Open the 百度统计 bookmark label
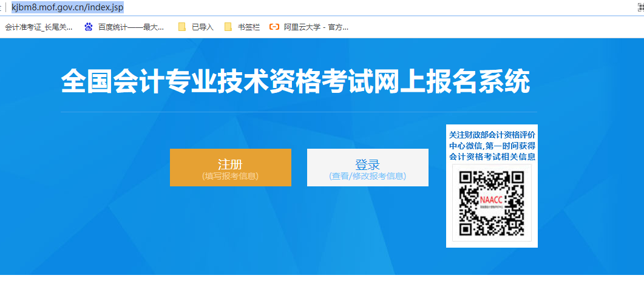 click(x=130, y=27)
